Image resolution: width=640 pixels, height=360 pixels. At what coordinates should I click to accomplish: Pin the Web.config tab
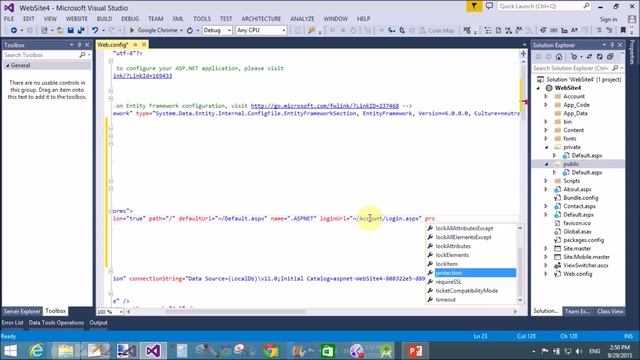tap(135, 44)
